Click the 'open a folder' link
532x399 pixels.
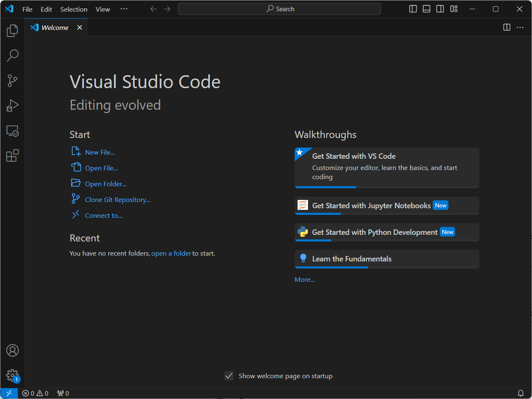tap(171, 254)
